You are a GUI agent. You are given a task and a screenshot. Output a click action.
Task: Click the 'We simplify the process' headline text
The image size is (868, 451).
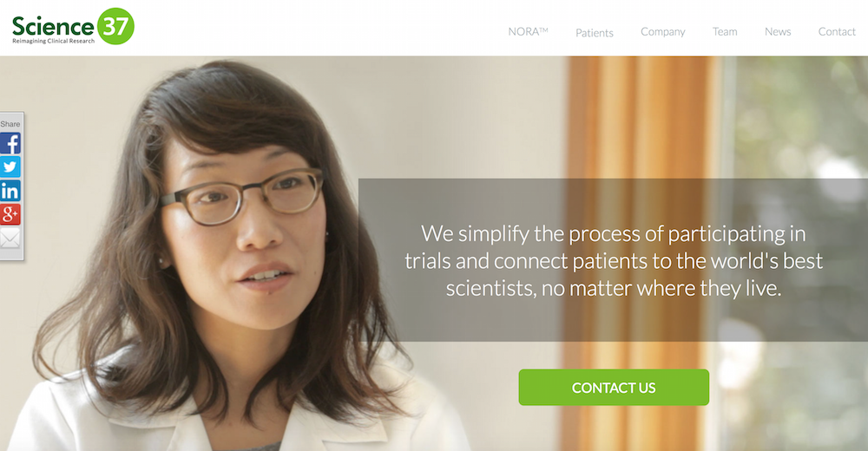point(614,261)
